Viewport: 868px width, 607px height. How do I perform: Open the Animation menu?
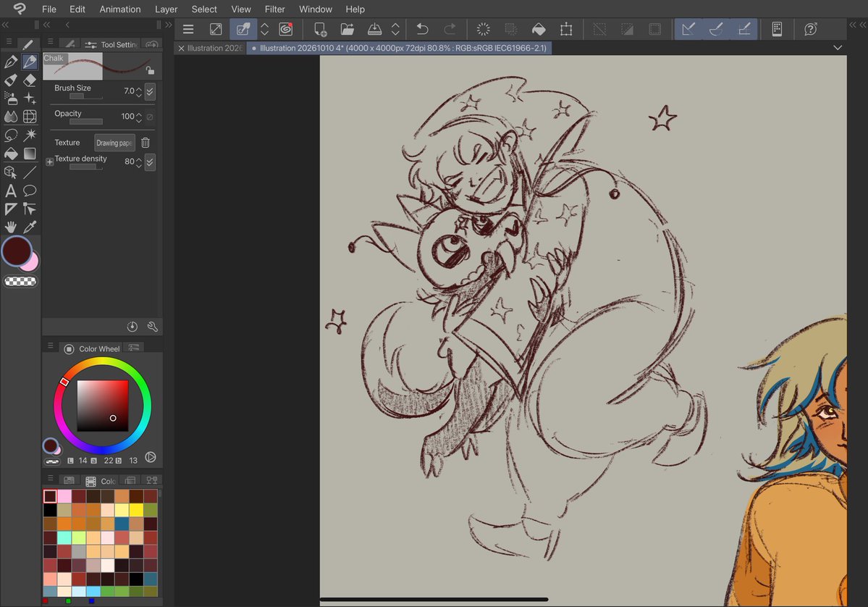[x=120, y=9]
